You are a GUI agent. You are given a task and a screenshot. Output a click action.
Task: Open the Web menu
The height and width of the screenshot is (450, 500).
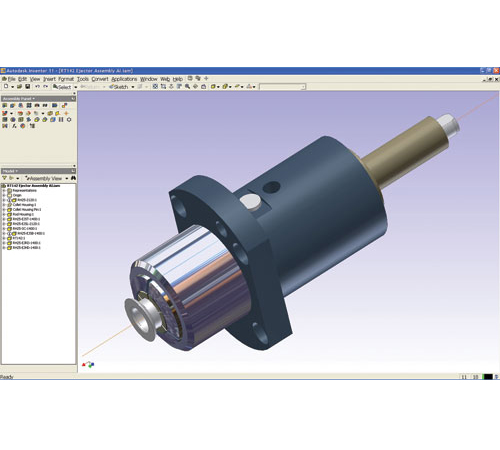tap(165, 79)
